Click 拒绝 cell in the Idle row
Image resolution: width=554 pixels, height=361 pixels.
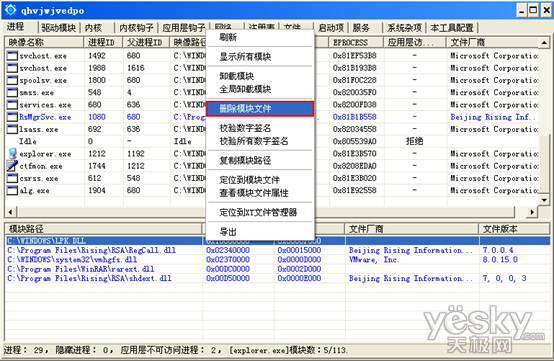coord(414,141)
